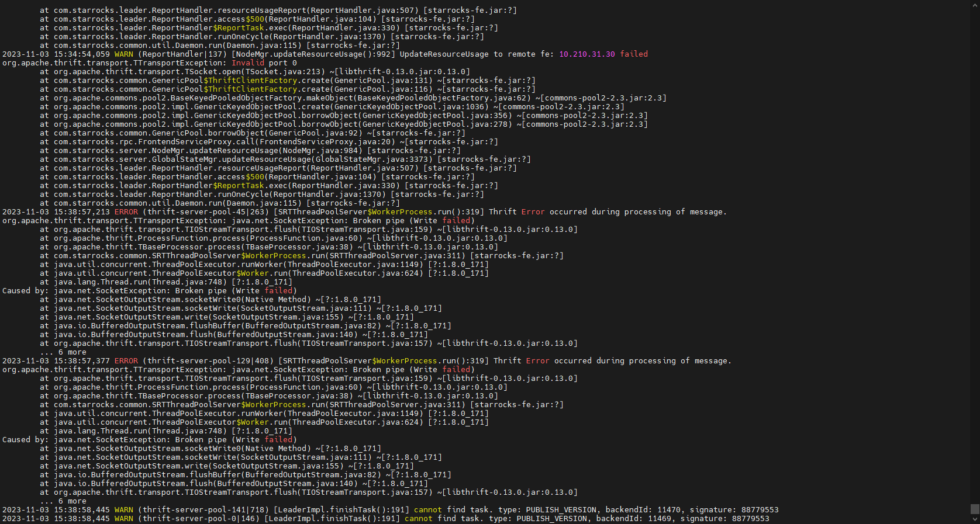The width and height of the screenshot is (980, 524).
Task: Select the '(ReportHandler|137)' text
Action: [182, 54]
